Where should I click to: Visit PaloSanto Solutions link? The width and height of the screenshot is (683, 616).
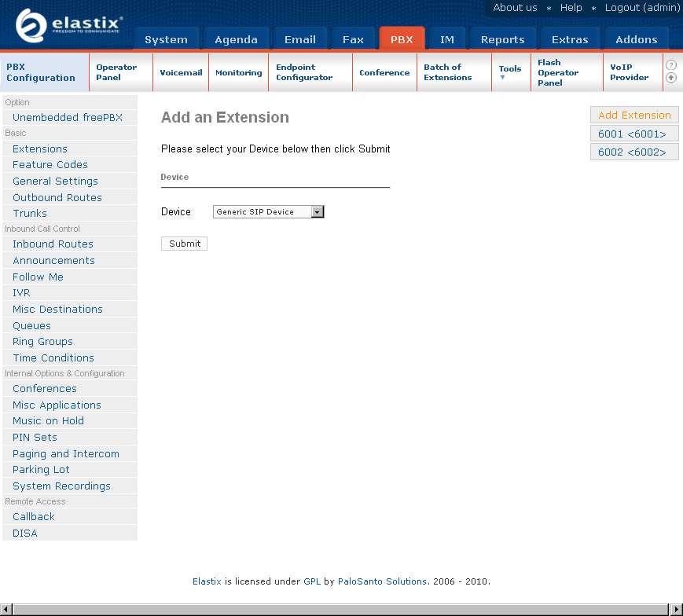pos(382,581)
